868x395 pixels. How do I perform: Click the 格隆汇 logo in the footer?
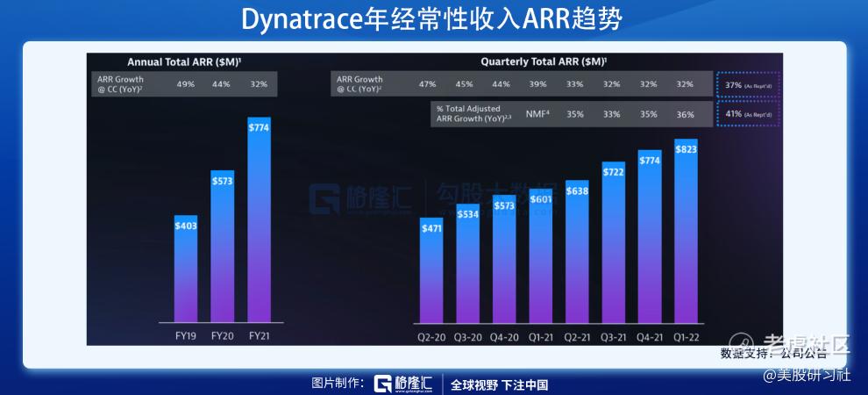click(x=403, y=384)
